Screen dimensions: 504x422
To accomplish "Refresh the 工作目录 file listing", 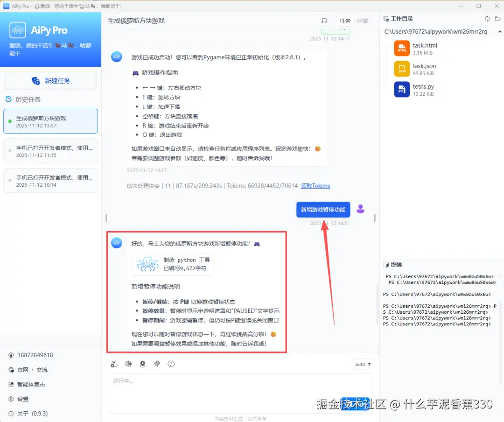I will [487, 19].
